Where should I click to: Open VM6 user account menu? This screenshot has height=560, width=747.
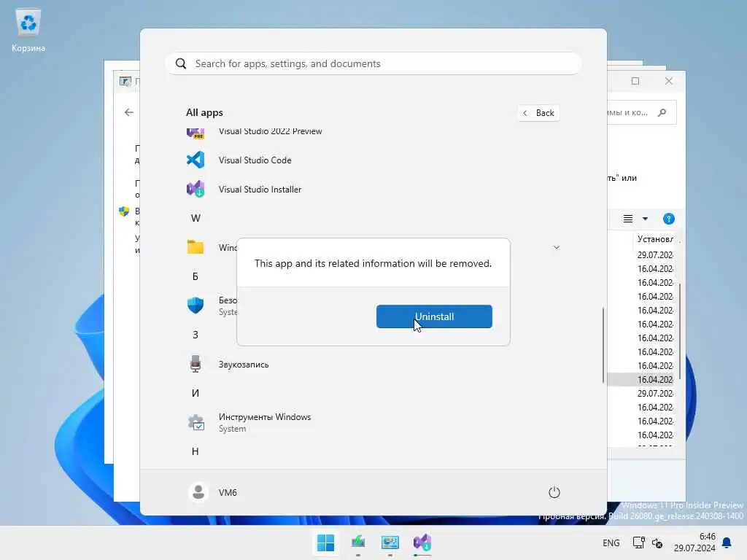[213, 492]
